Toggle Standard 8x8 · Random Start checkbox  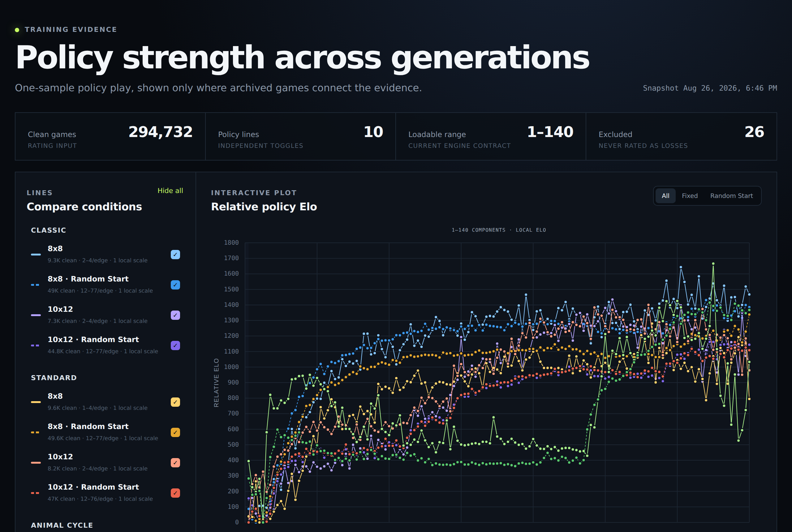175,432
